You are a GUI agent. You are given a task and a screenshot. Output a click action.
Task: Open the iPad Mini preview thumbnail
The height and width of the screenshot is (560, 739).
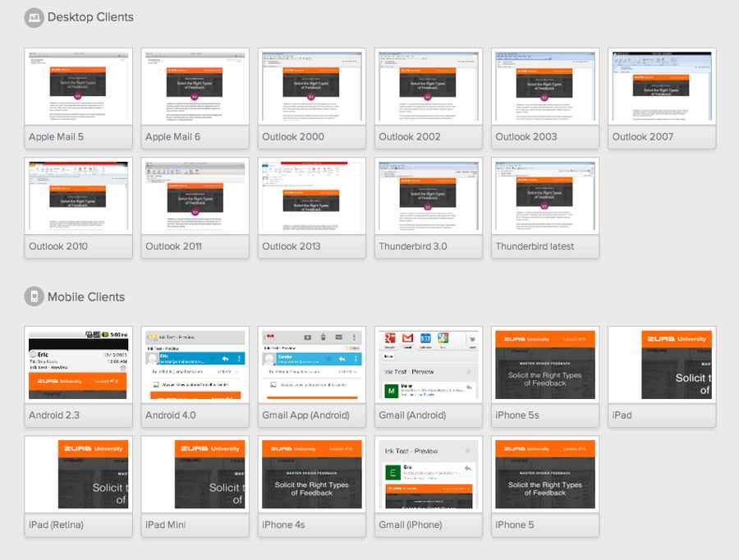tap(195, 475)
